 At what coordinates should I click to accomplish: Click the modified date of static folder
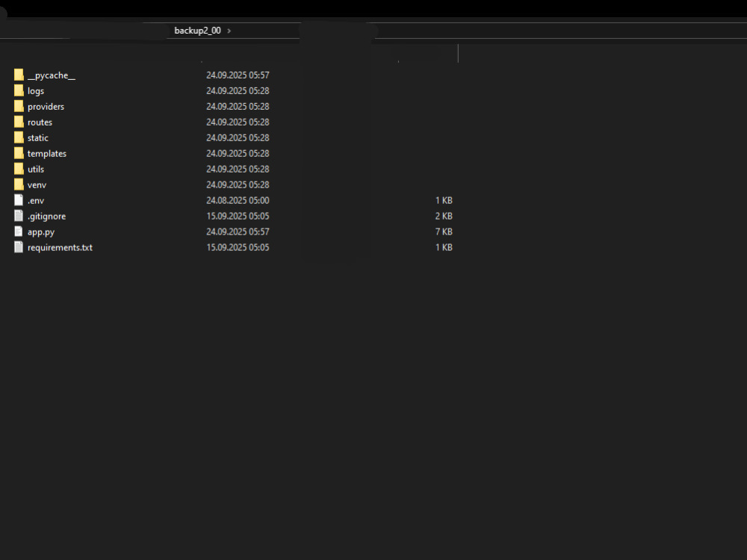point(238,138)
